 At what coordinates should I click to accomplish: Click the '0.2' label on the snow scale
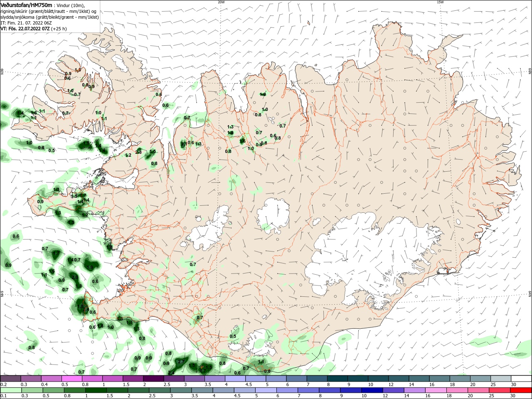pos(3,384)
